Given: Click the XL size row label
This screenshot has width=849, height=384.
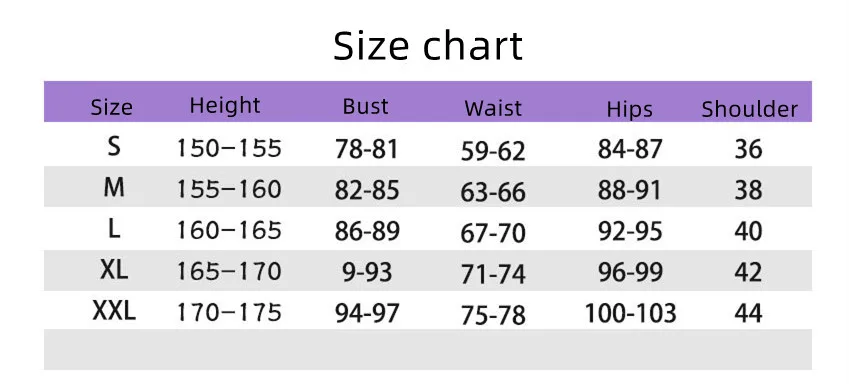Looking at the screenshot, I should click(114, 270).
